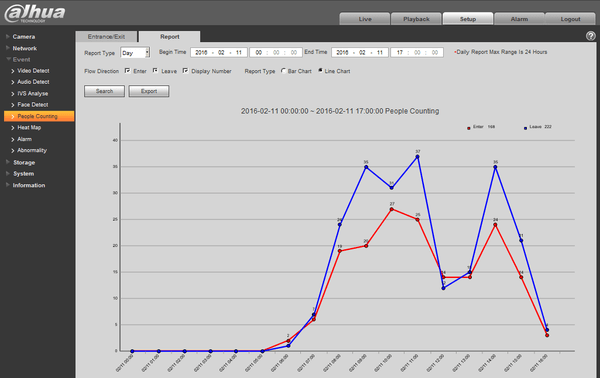Toggle the Enter flow direction checkbox
The image size is (600, 378).
(x=127, y=71)
